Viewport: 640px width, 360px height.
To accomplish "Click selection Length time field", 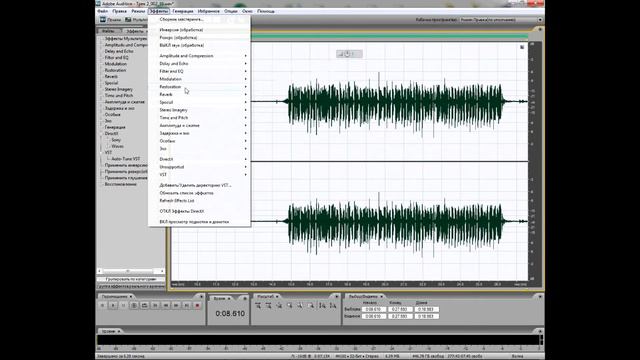I will point(427,309).
